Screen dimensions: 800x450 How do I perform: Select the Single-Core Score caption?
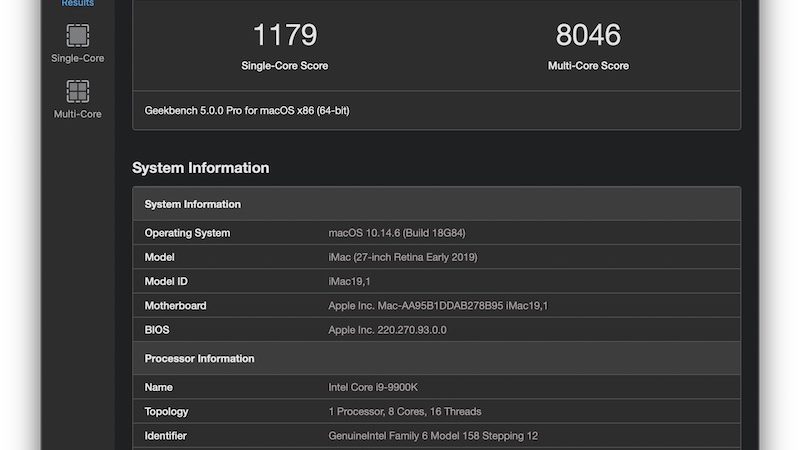pyautogui.click(x=284, y=66)
